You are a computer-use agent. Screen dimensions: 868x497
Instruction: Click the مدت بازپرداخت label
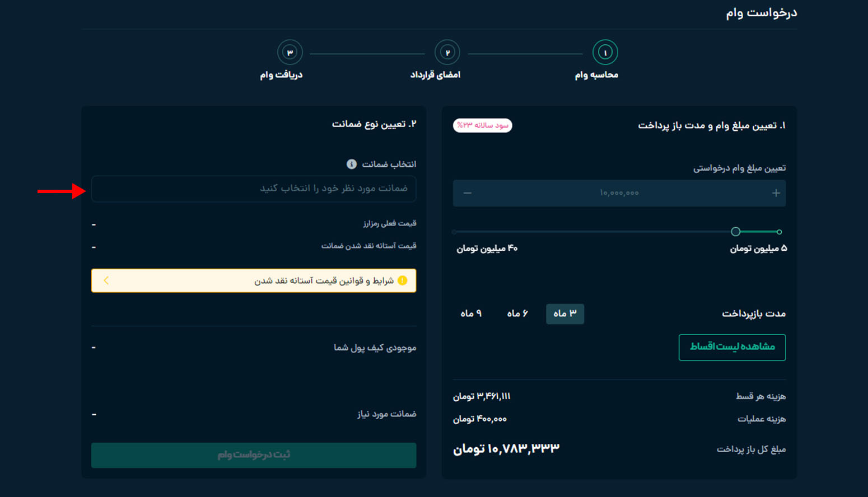[754, 314]
